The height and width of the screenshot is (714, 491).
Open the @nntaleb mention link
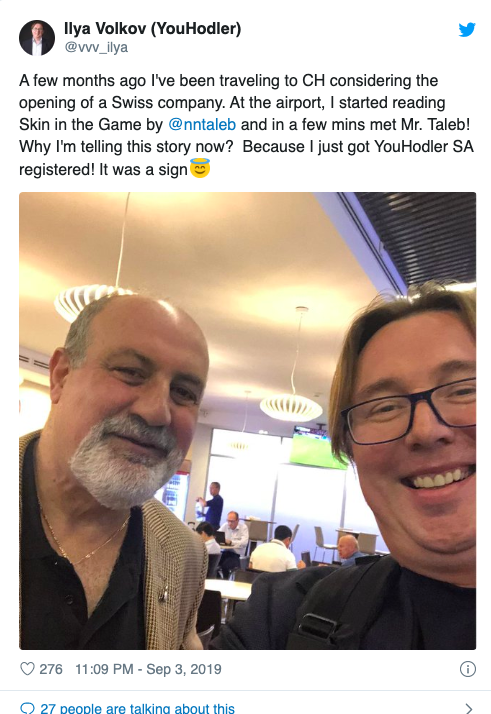tap(202, 125)
